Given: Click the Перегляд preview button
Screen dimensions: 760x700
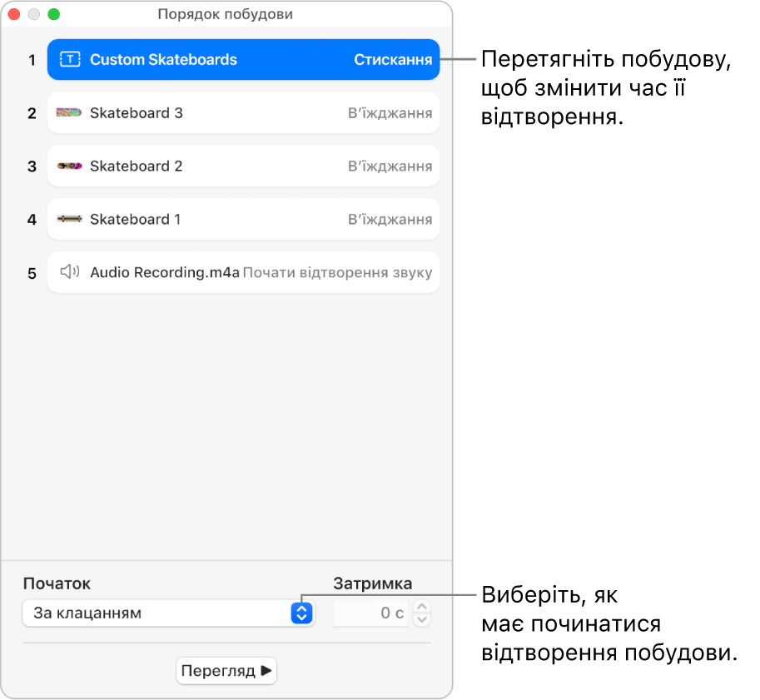Looking at the screenshot, I should pyautogui.click(x=226, y=671).
